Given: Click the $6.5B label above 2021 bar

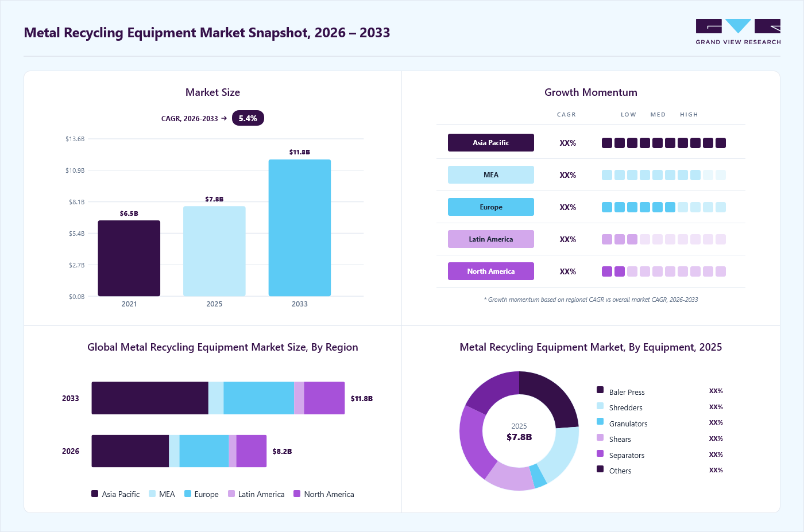Looking at the screenshot, I should click(129, 213).
